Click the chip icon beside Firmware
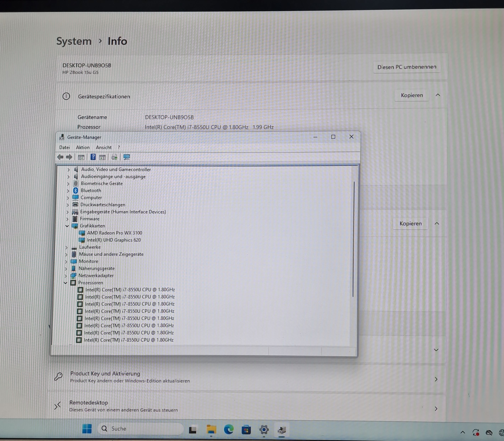Image resolution: width=504 pixels, height=441 pixels. click(x=75, y=219)
